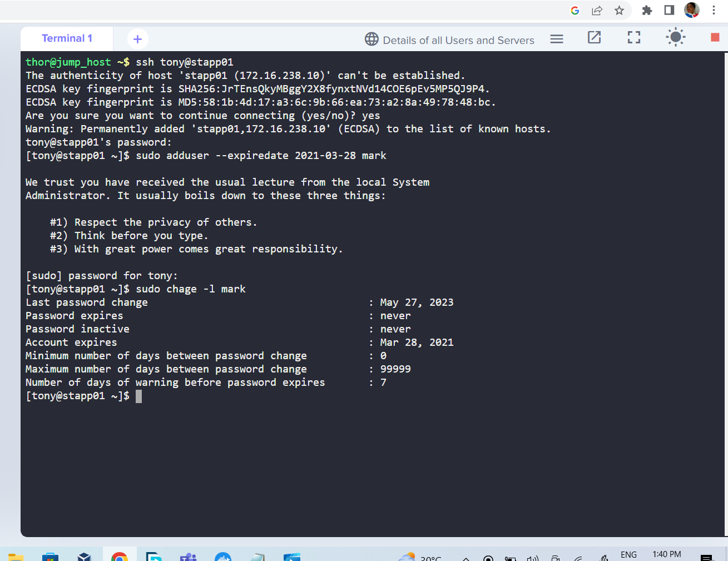Open Details of all Users and Servers

click(x=449, y=39)
